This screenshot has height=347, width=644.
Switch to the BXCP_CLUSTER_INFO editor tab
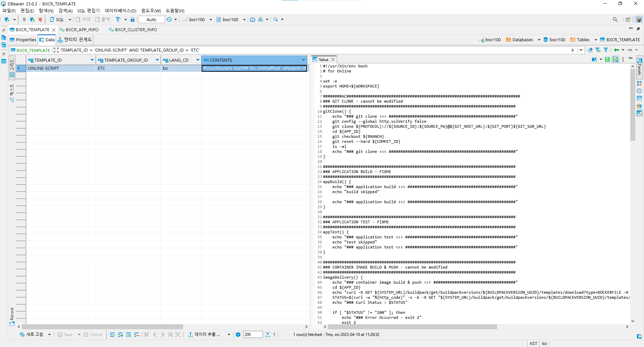[x=133, y=30]
